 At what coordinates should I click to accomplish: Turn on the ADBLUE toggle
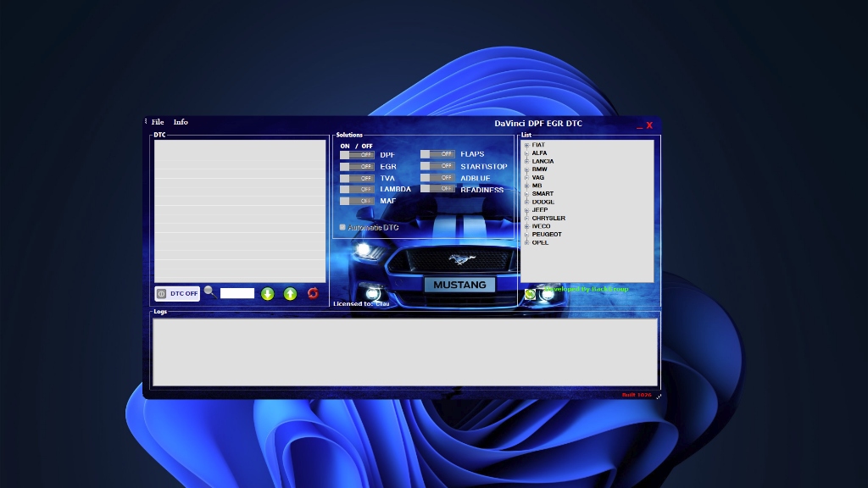437,178
